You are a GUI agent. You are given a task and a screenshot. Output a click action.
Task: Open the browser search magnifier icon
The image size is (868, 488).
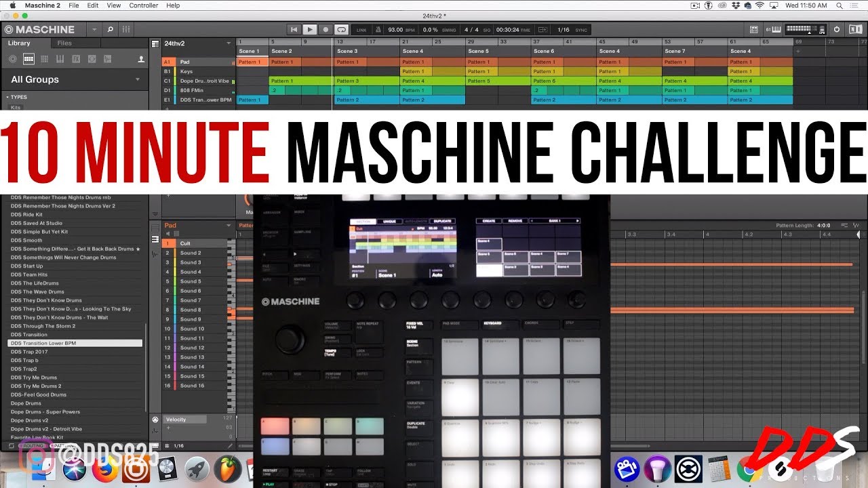111,29
